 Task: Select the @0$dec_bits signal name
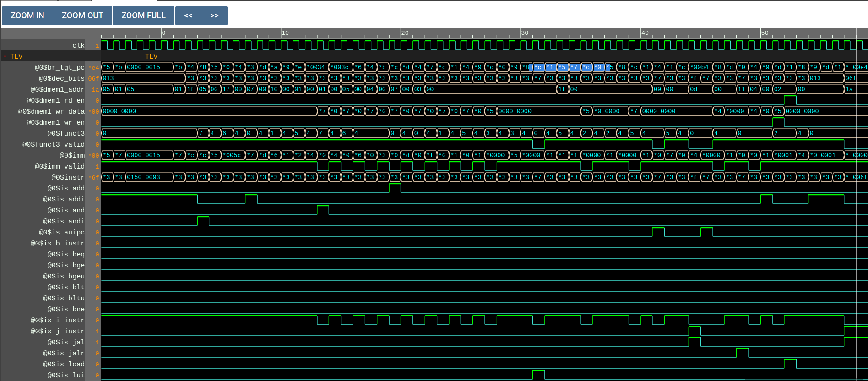(x=62, y=78)
